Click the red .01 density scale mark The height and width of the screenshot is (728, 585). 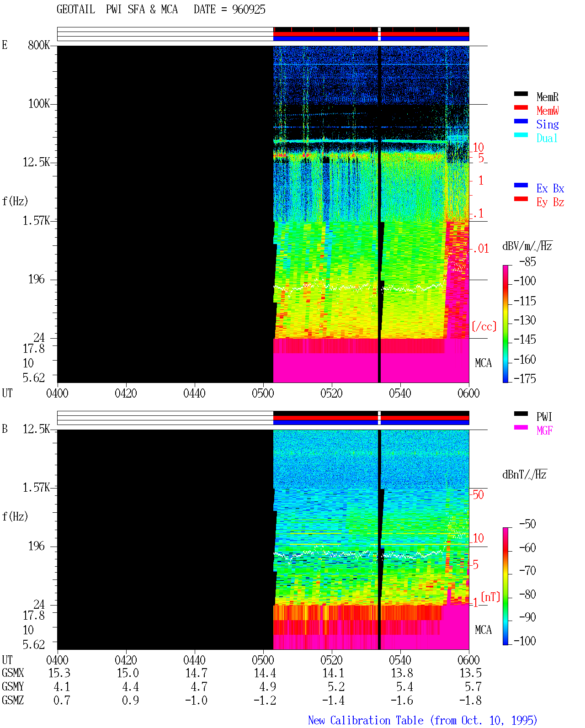point(481,249)
